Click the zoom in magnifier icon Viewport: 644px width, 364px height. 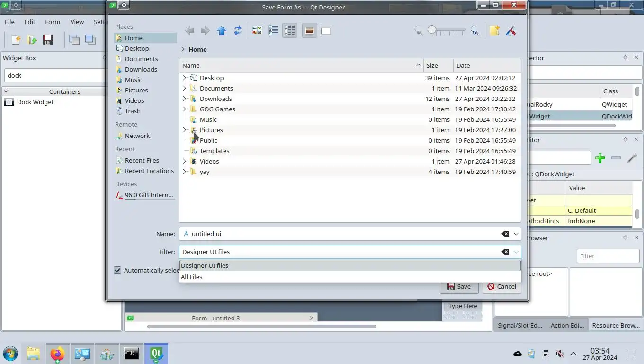[474, 30]
